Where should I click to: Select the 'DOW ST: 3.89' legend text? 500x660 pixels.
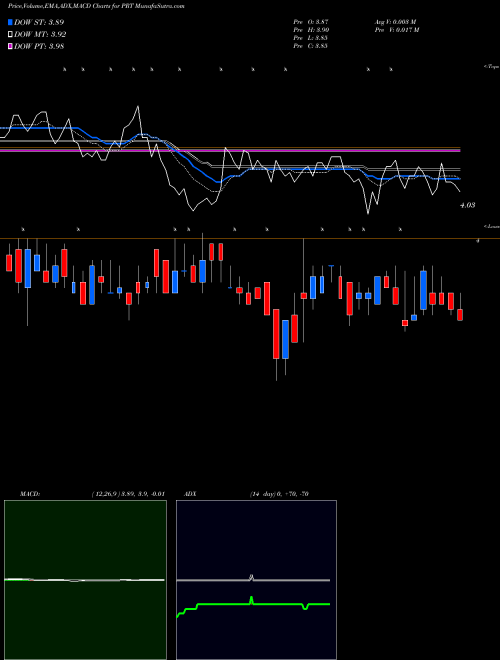pos(39,22)
